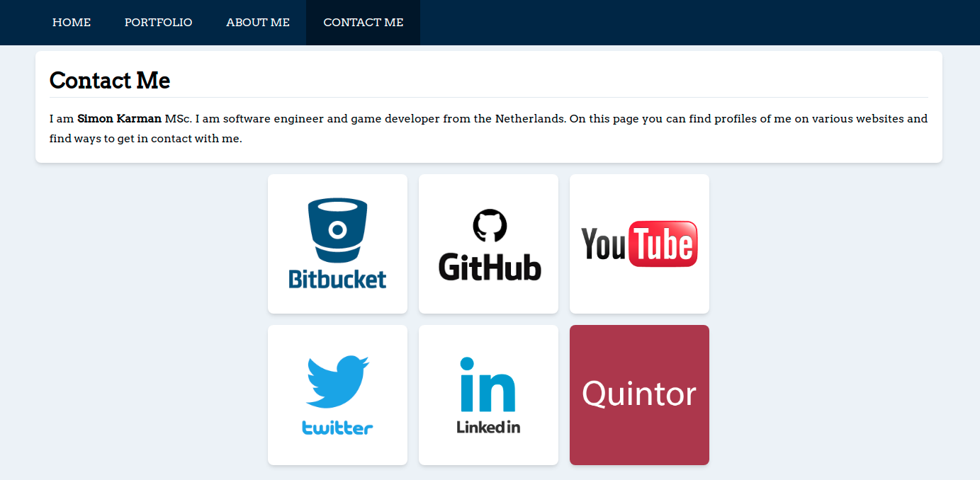
Task: Open the Portfolio menu item
Action: (158, 23)
